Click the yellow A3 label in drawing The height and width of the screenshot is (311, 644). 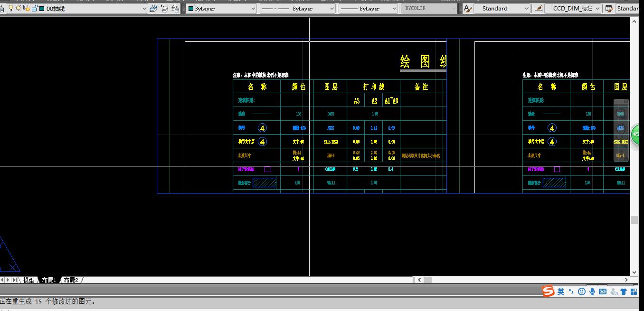(x=357, y=100)
